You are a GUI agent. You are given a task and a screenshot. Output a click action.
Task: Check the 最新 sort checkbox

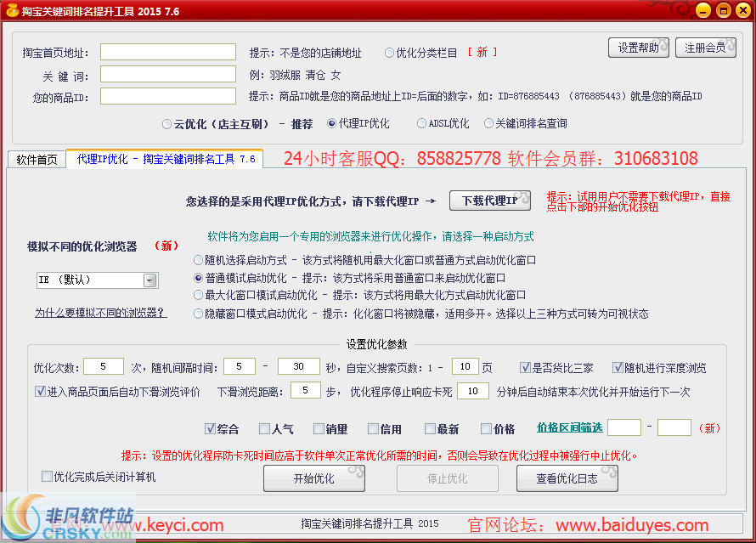point(430,429)
